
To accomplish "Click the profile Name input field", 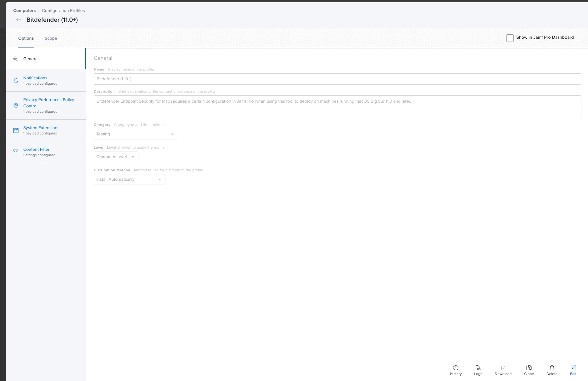I will [x=337, y=79].
